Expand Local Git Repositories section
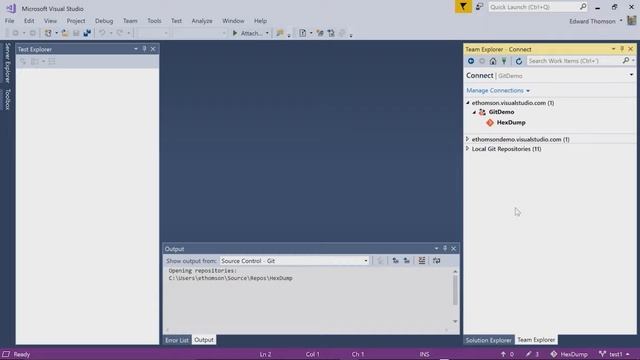 coord(468,149)
